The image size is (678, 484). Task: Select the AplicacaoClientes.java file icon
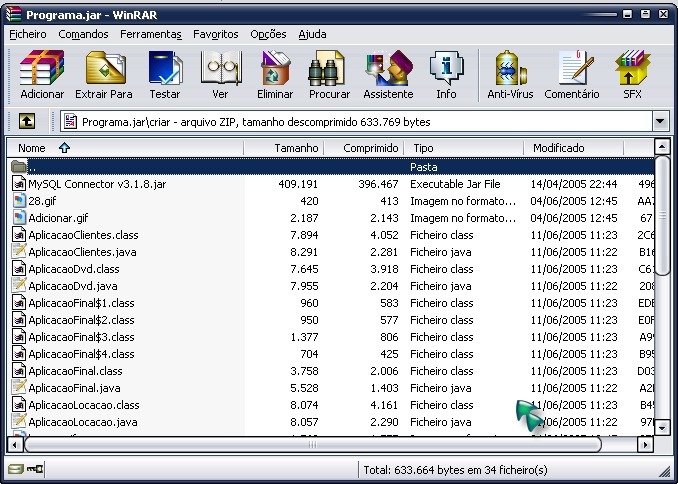[x=19, y=252]
